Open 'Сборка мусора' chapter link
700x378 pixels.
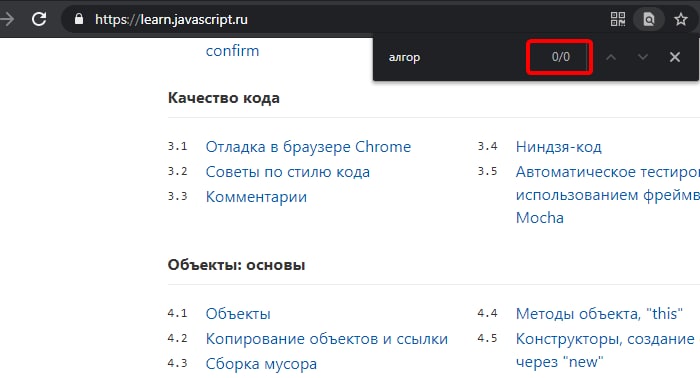[x=261, y=364]
